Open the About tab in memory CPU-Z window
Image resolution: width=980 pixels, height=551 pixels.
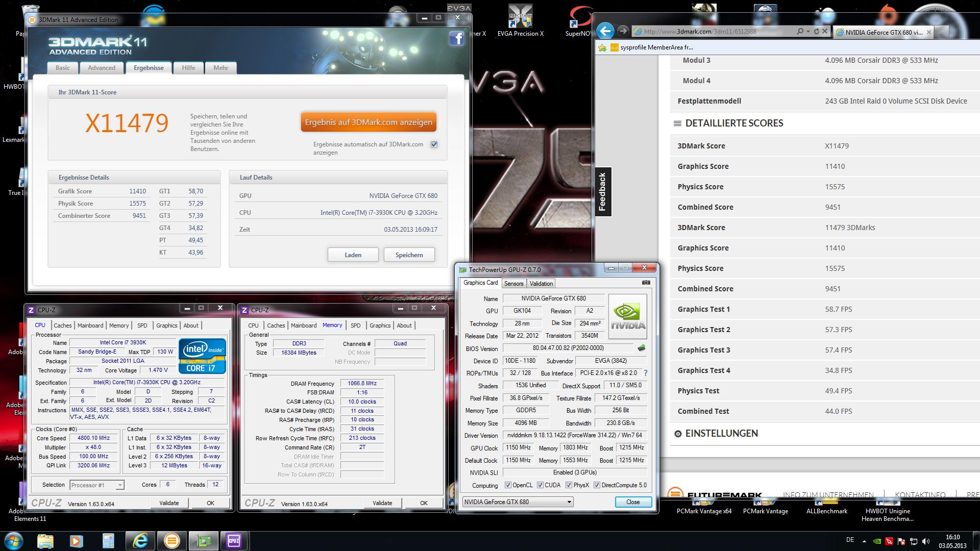coord(404,325)
